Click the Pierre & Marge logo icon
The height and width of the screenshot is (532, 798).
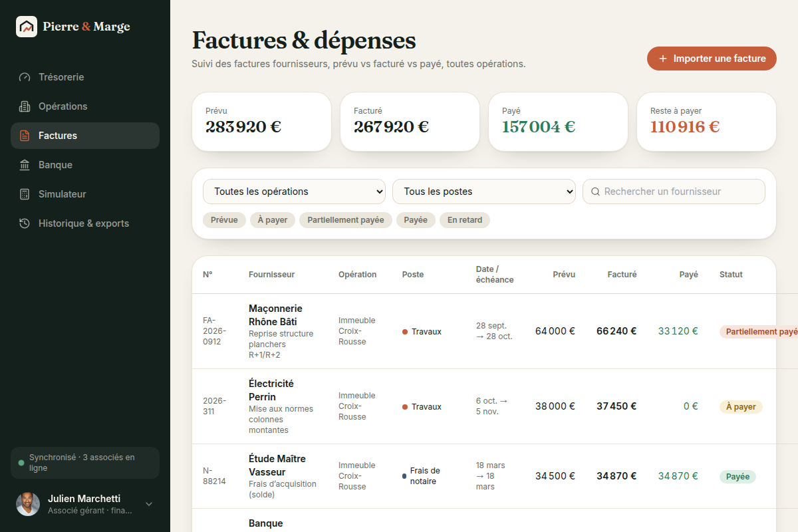27,27
